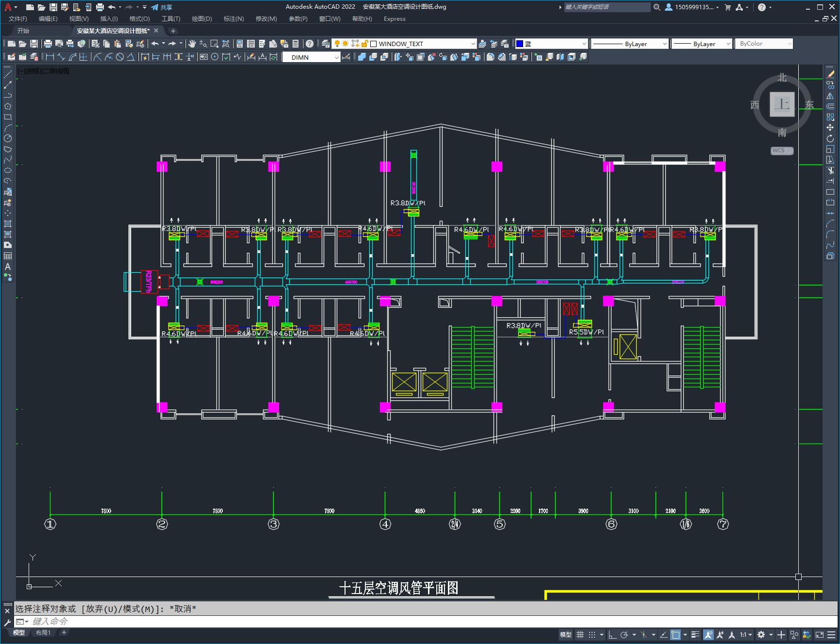Open the Express menu
This screenshot has height=644, width=840.
[x=395, y=19]
